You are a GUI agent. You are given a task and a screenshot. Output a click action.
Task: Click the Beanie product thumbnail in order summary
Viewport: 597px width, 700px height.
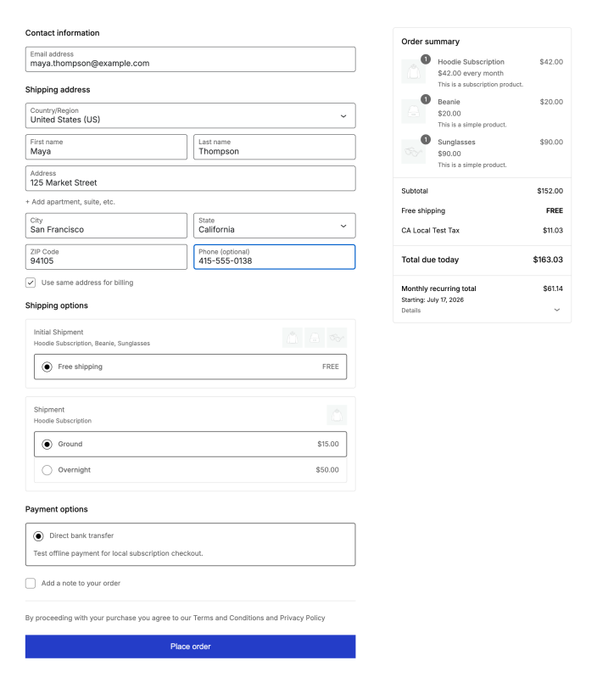[413, 111]
